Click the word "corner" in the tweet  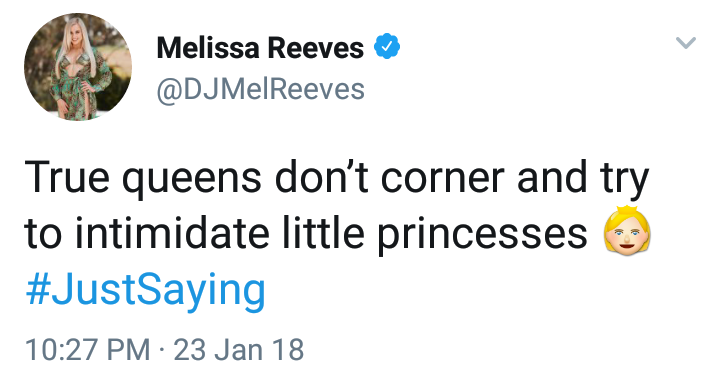pos(443,181)
